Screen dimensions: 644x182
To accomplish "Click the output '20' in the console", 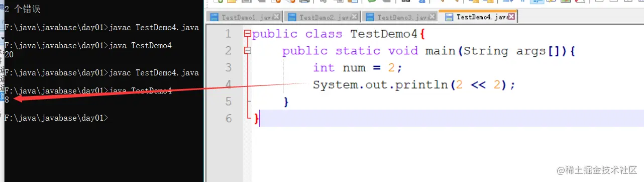I will point(9,55).
